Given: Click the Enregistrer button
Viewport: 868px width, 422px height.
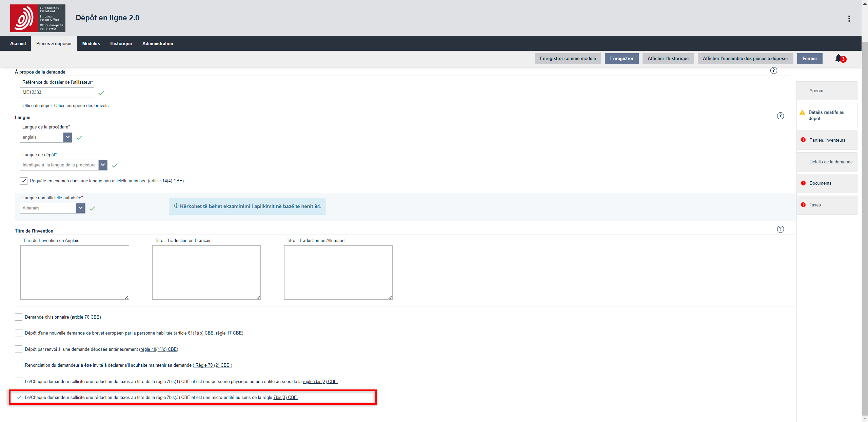Looking at the screenshot, I should tap(622, 58).
